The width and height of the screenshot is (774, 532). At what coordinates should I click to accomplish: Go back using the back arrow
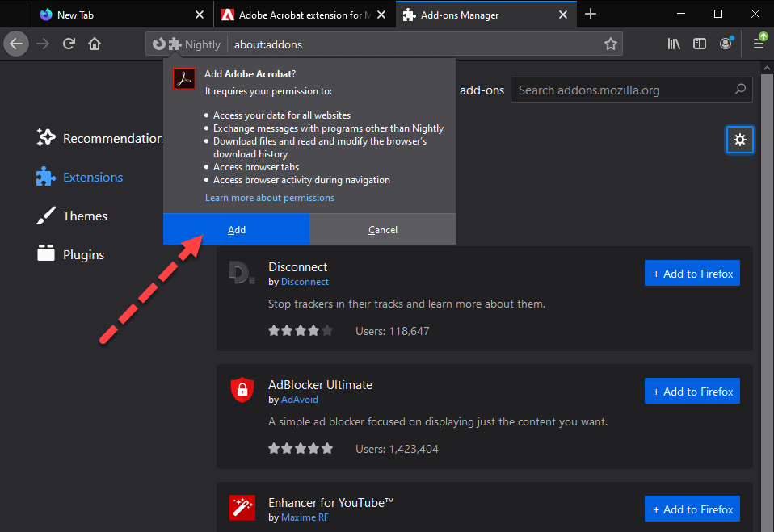(x=16, y=44)
